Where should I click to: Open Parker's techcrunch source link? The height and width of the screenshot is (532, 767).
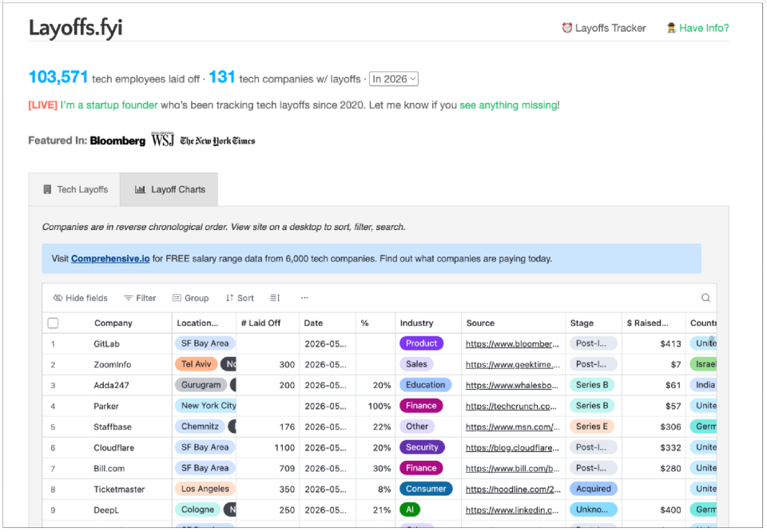(511, 406)
